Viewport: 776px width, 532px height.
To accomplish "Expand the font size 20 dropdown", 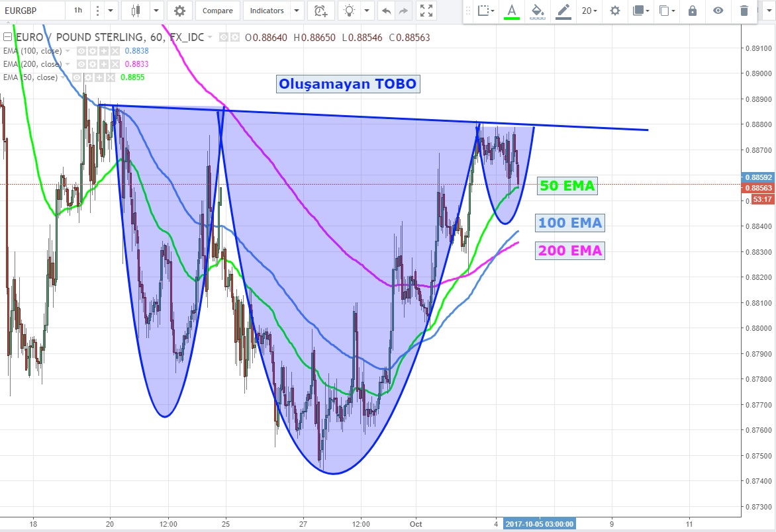I will click(589, 11).
